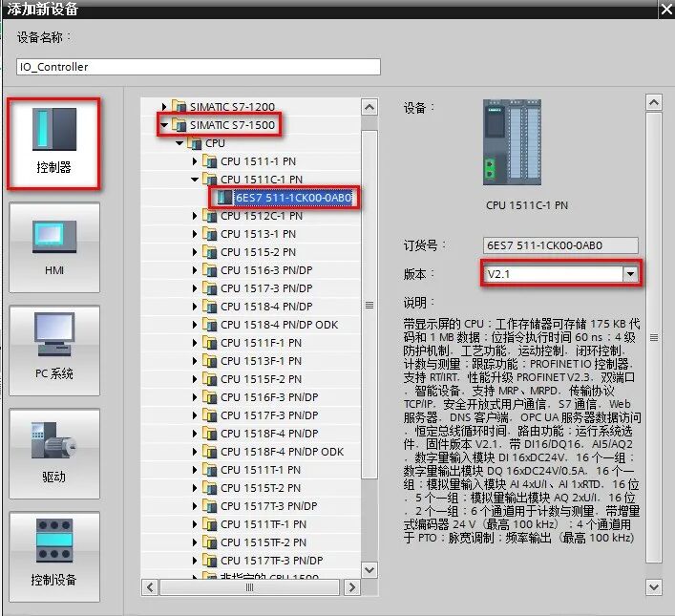Screen dimensions: 675x616
Task: Click the SIMATIC S7-1500 folder icon
Action: coord(179,124)
